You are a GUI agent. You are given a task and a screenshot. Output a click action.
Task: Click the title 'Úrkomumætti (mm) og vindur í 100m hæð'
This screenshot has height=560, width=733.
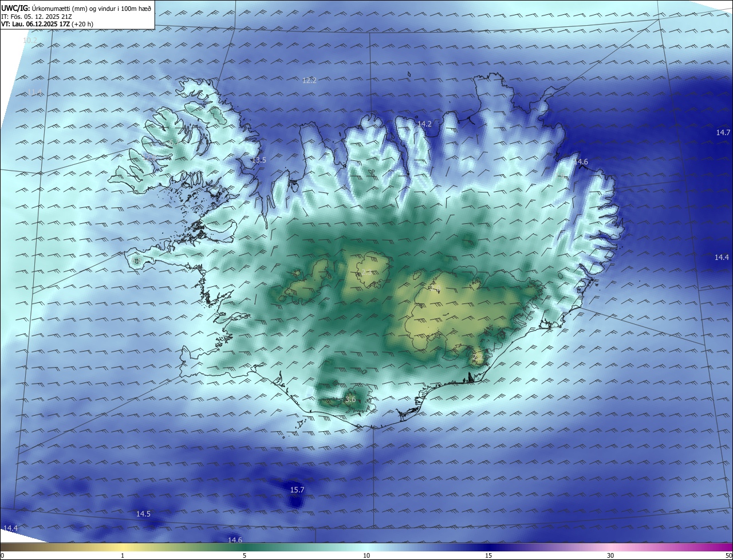click(92, 8)
